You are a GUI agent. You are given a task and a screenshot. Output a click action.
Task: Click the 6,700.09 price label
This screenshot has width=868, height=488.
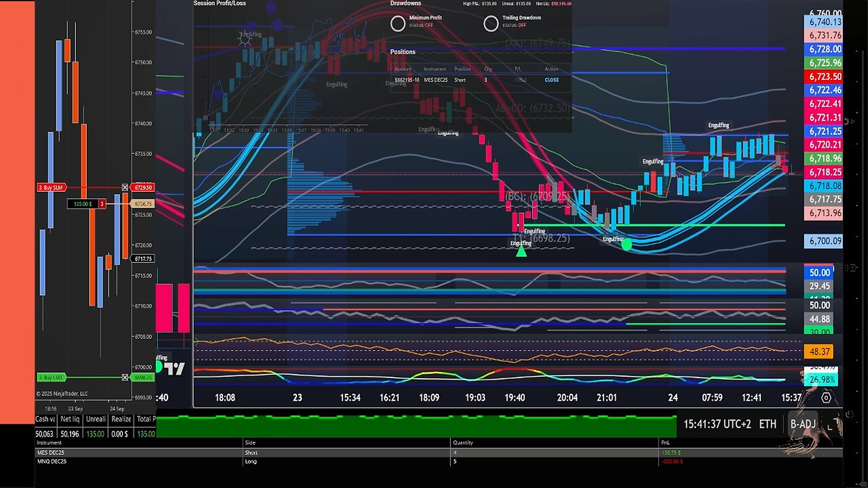[x=825, y=241]
